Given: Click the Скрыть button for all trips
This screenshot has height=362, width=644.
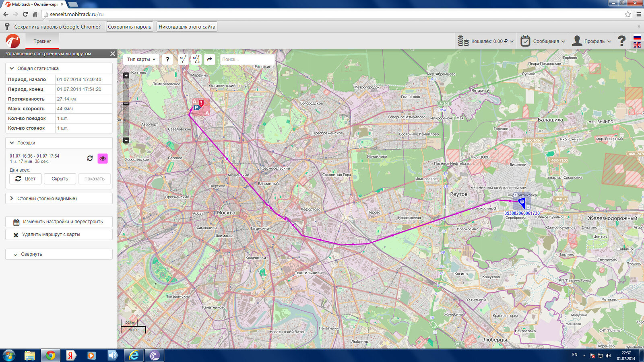Looking at the screenshot, I should tap(60, 179).
